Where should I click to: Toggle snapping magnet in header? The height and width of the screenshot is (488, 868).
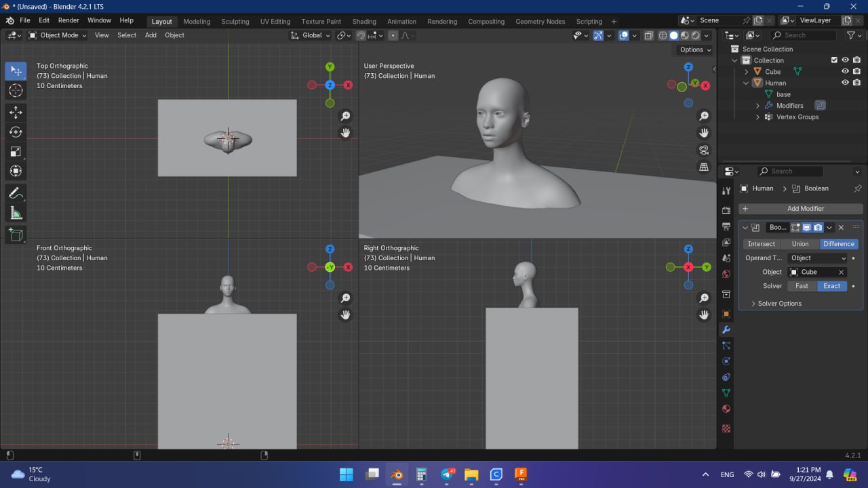click(361, 35)
